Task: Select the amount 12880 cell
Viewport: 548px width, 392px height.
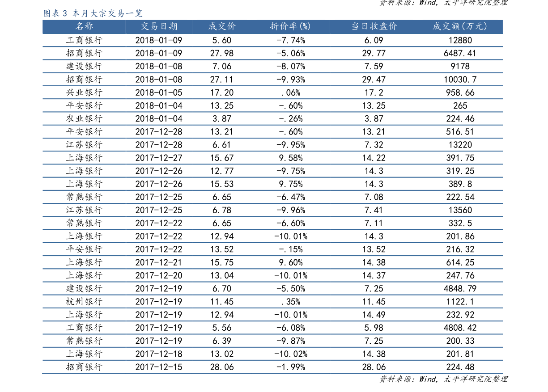Action: pos(460,40)
